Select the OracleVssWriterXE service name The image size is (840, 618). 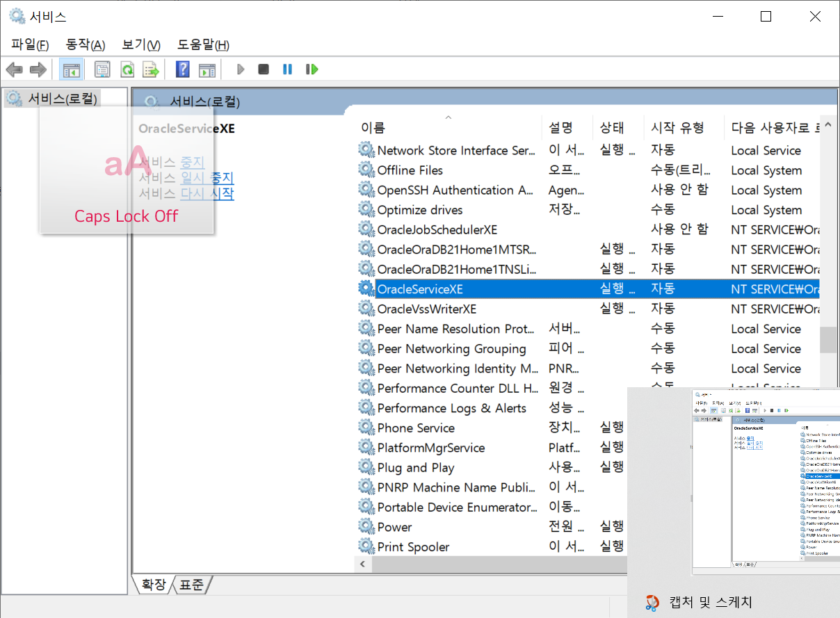pyautogui.click(x=427, y=309)
